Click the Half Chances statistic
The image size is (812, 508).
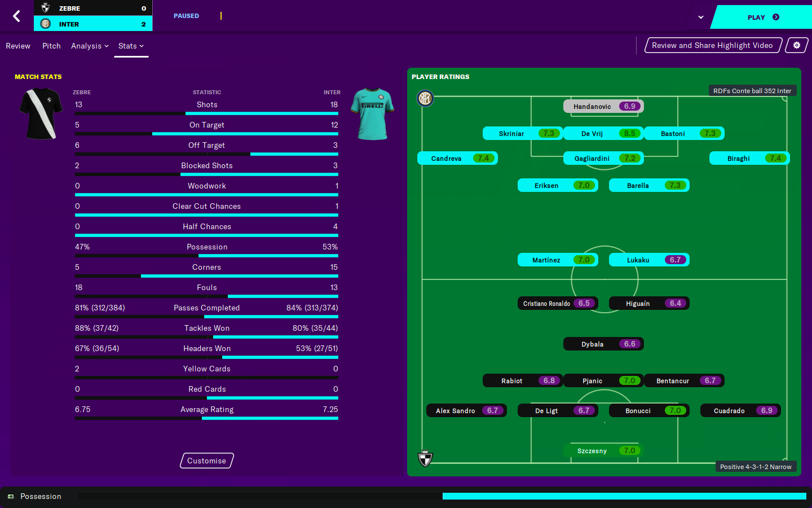pos(206,226)
